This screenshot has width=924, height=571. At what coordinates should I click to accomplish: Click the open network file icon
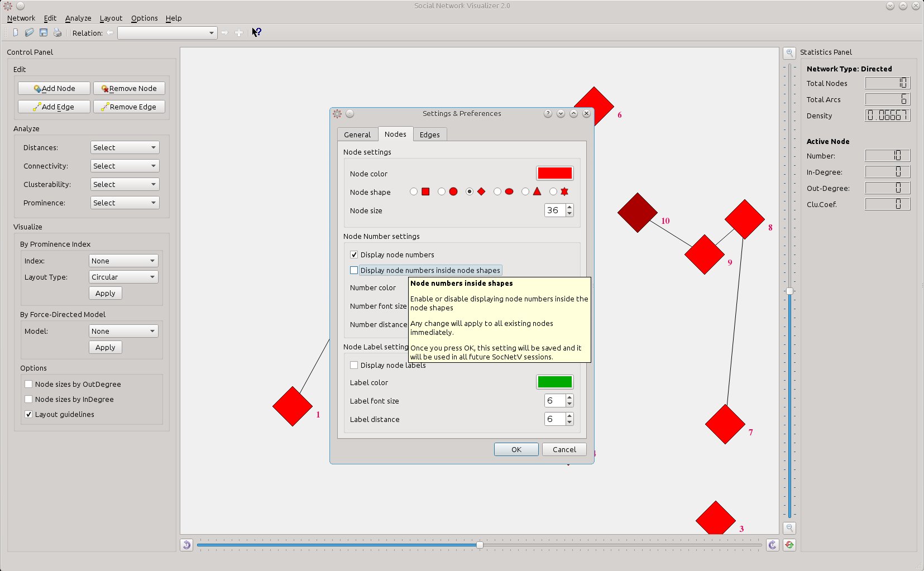click(29, 32)
